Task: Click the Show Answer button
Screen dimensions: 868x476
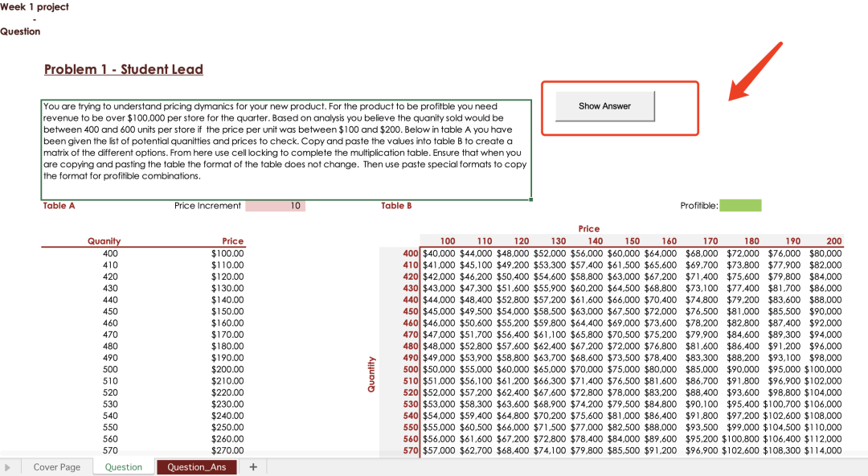Action: click(604, 106)
